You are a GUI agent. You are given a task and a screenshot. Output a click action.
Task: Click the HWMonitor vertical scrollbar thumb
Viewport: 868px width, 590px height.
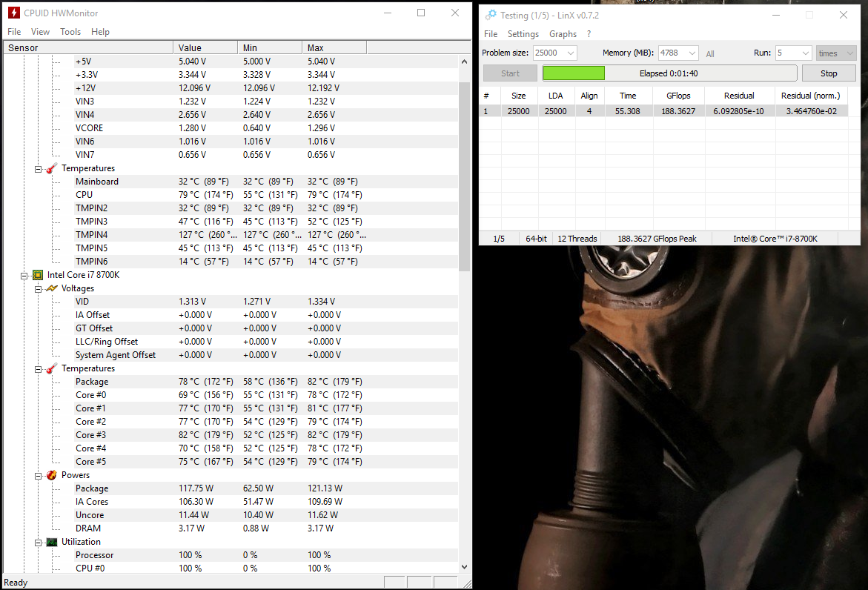(x=464, y=176)
